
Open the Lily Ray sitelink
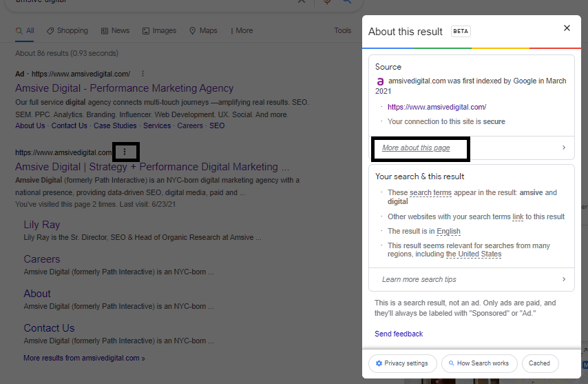click(41, 225)
